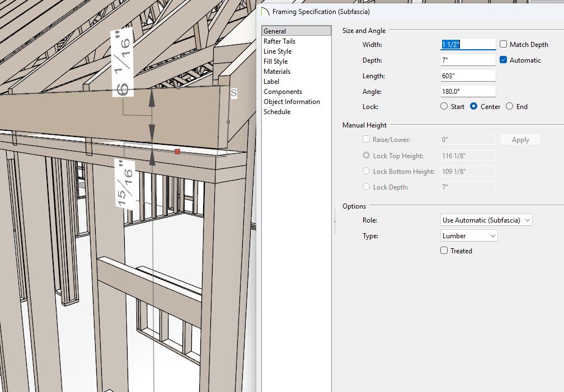Expand the Type dropdown showing Lumber

point(469,236)
